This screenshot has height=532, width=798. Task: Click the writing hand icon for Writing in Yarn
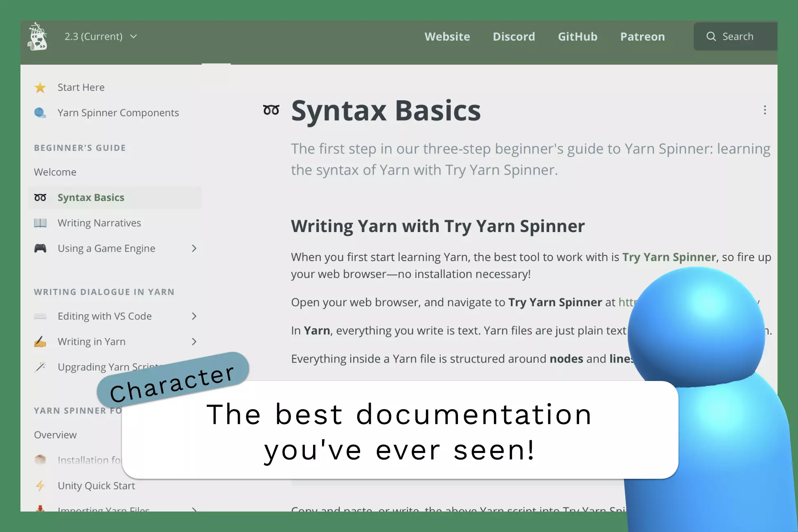40,342
